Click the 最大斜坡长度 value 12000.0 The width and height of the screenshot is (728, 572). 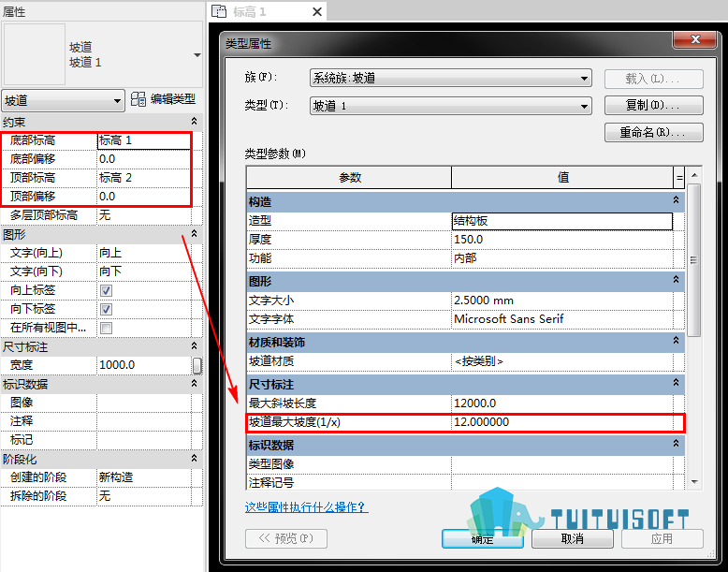pos(561,403)
